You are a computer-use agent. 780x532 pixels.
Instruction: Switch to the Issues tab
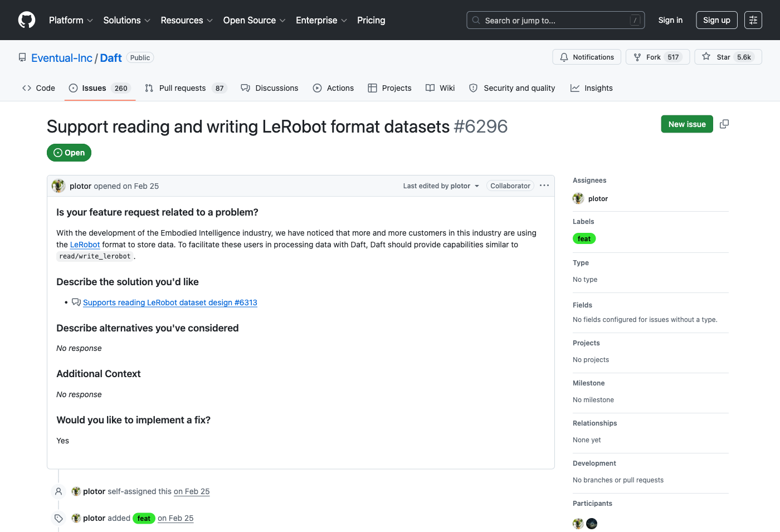[100, 88]
